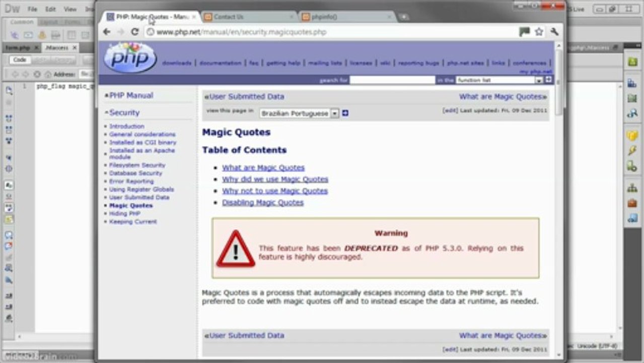Close the PHP: Magic Quotes browser tab
This screenshot has height=363, width=644.
(194, 17)
